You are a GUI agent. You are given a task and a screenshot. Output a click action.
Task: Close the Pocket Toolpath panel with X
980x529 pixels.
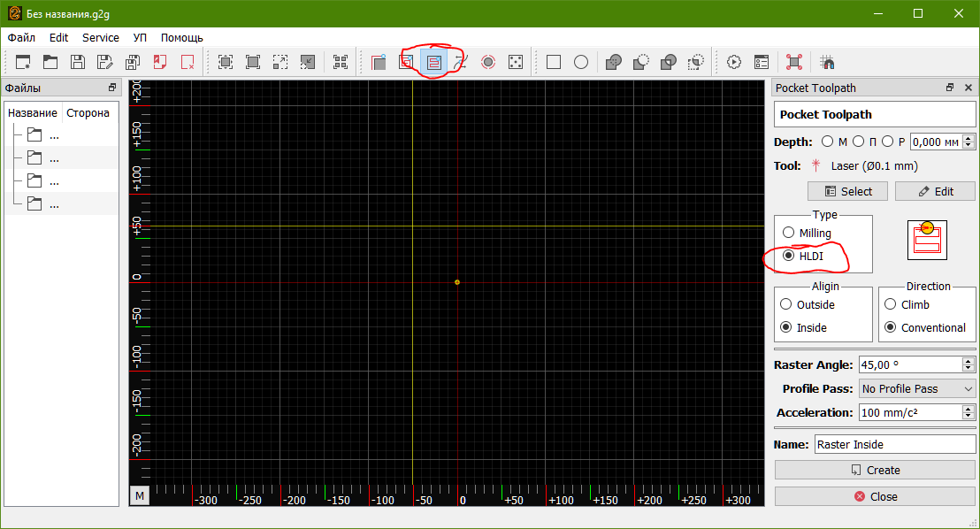click(x=969, y=88)
